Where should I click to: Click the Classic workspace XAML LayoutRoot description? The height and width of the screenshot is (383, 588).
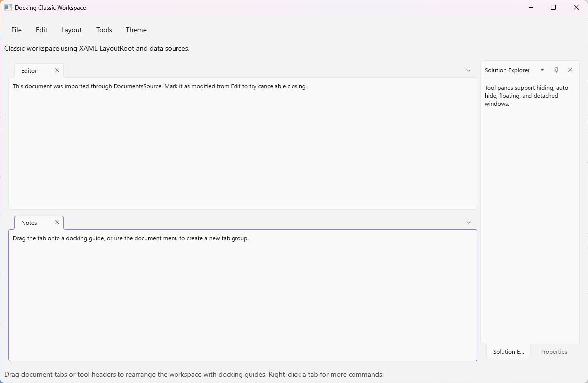[97, 49]
